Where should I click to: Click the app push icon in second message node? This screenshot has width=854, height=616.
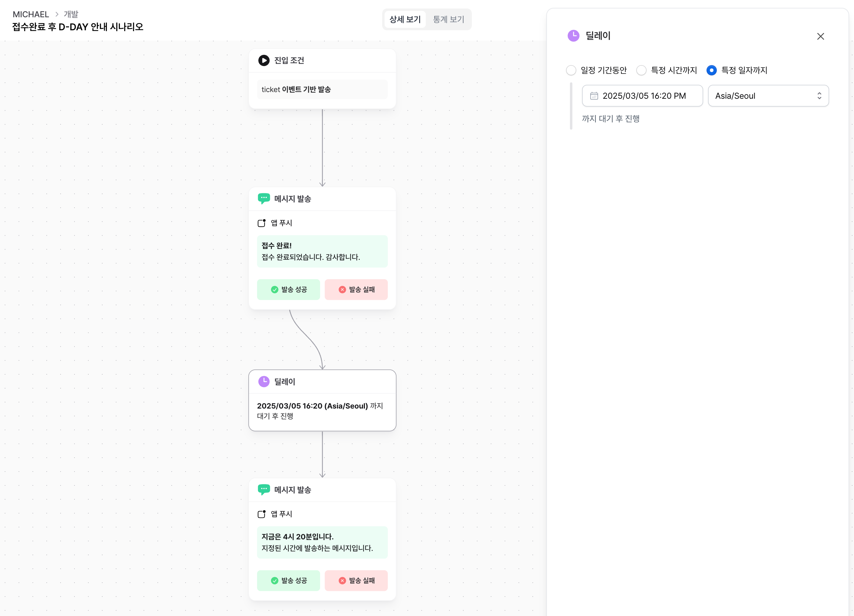[x=261, y=514]
